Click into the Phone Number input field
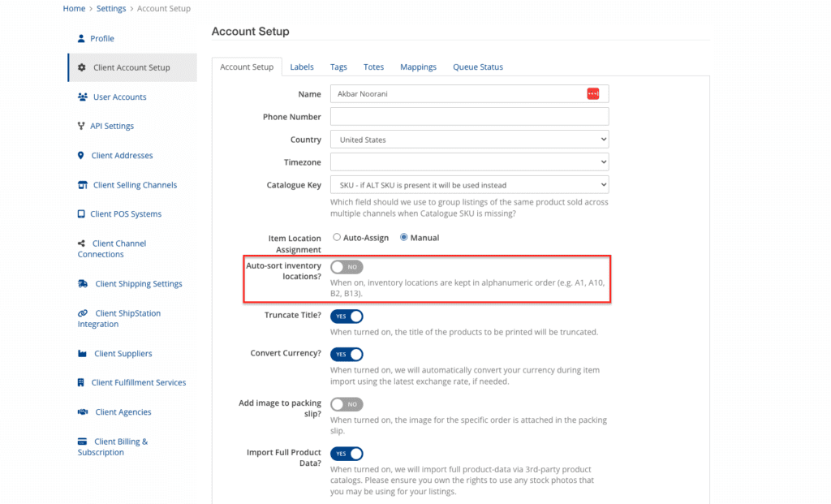The image size is (831, 504). click(469, 117)
